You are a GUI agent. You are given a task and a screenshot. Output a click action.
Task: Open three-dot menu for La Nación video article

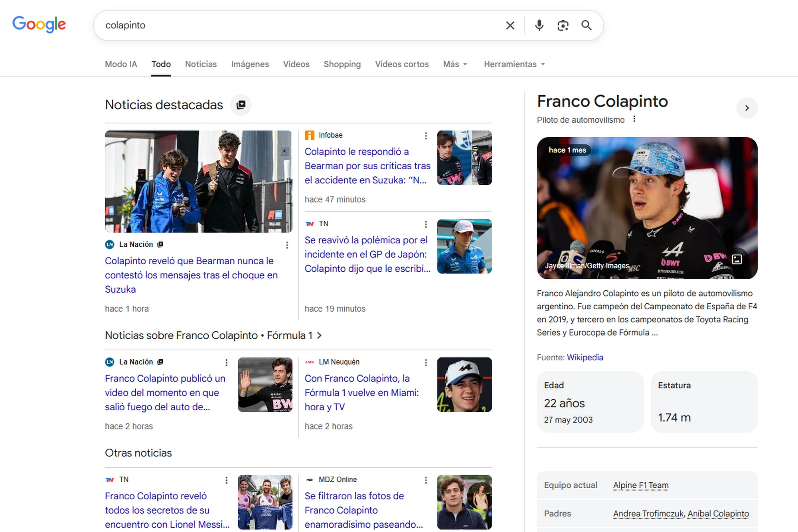(226, 362)
